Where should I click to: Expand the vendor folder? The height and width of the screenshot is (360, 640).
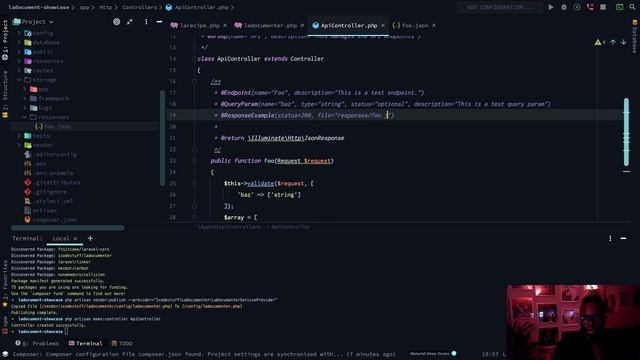pos(19,145)
